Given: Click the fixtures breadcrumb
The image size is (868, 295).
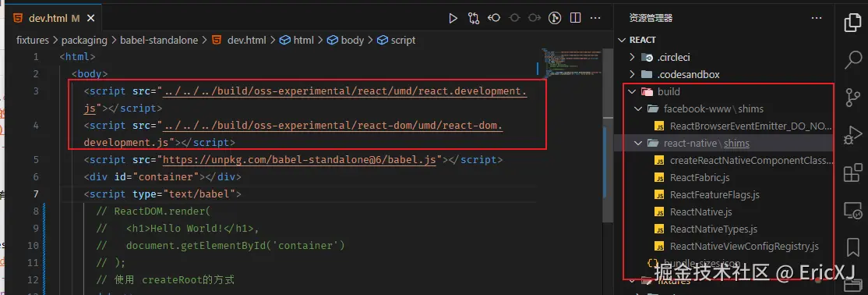Looking at the screenshot, I should pyautogui.click(x=33, y=40).
